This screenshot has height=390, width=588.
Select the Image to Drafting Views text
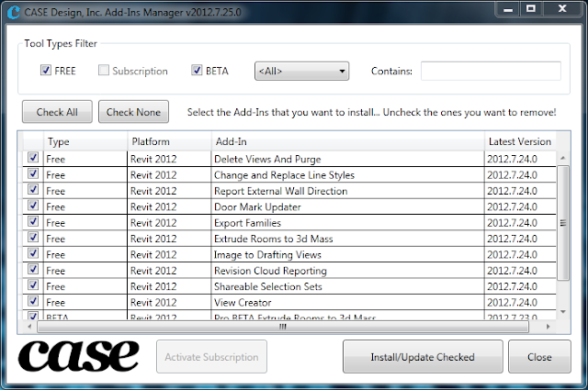point(267,255)
